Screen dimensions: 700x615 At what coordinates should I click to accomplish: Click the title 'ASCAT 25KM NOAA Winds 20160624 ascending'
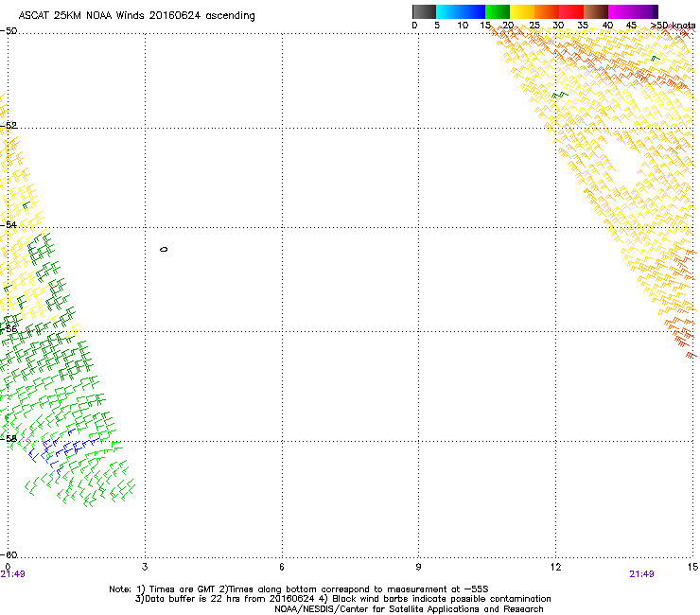coord(136,16)
